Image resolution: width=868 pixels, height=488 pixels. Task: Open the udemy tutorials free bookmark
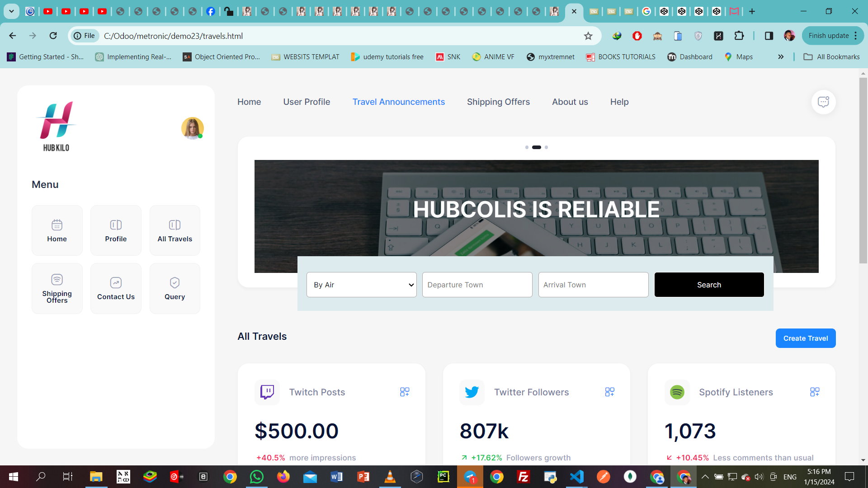(387, 57)
